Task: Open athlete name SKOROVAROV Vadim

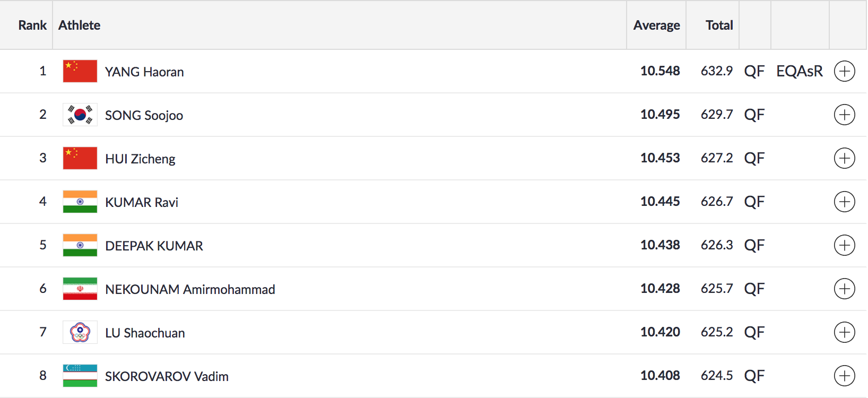Action: pyautogui.click(x=167, y=376)
